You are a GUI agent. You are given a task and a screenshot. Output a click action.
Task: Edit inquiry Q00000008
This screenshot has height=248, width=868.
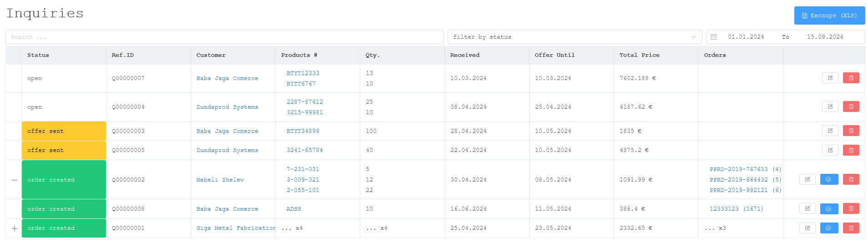click(807, 208)
